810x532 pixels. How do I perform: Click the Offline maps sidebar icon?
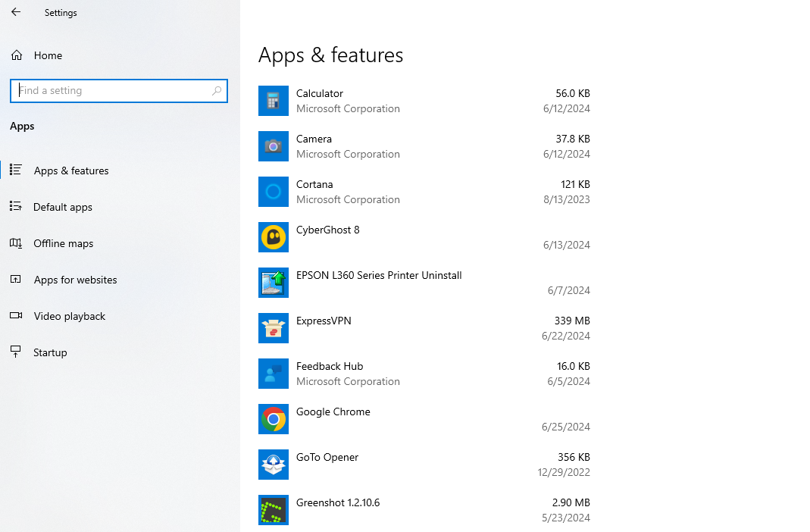(x=15, y=243)
